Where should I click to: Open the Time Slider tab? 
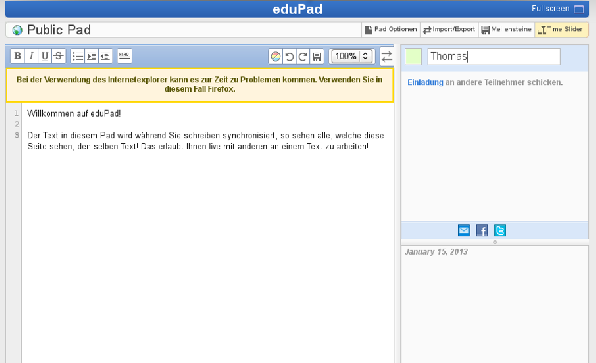pos(561,29)
